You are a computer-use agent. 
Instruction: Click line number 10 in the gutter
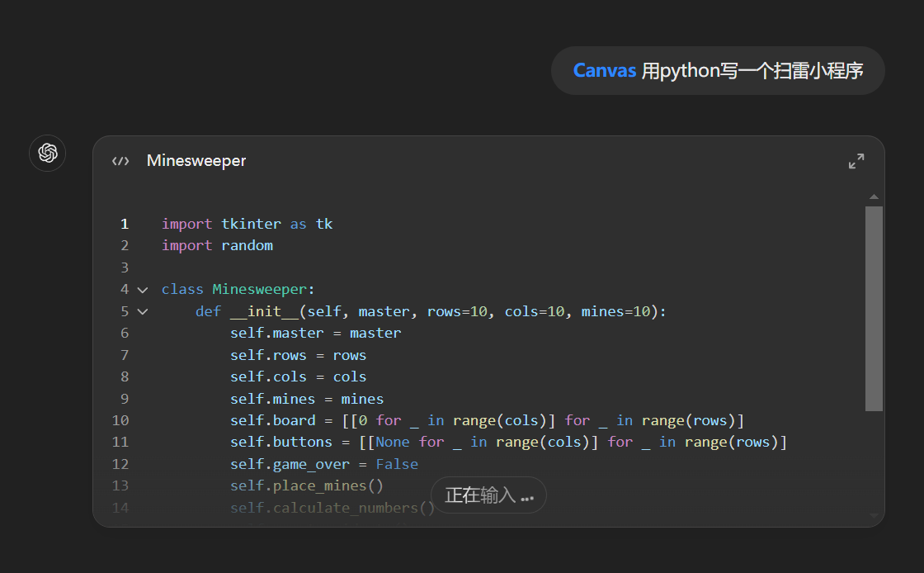[x=120, y=420]
